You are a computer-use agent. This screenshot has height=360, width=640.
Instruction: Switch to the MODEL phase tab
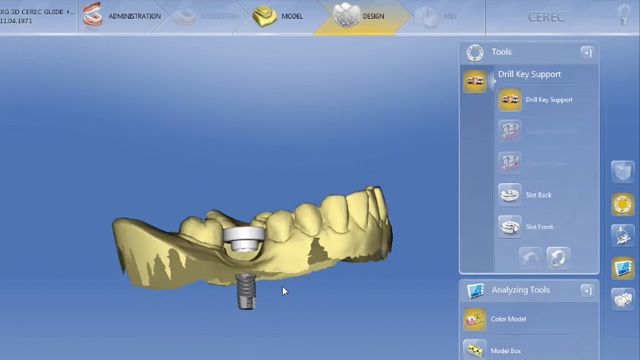278,16
